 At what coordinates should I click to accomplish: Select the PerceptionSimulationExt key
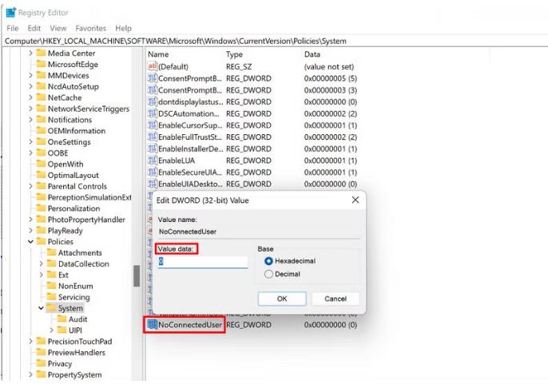89,197
